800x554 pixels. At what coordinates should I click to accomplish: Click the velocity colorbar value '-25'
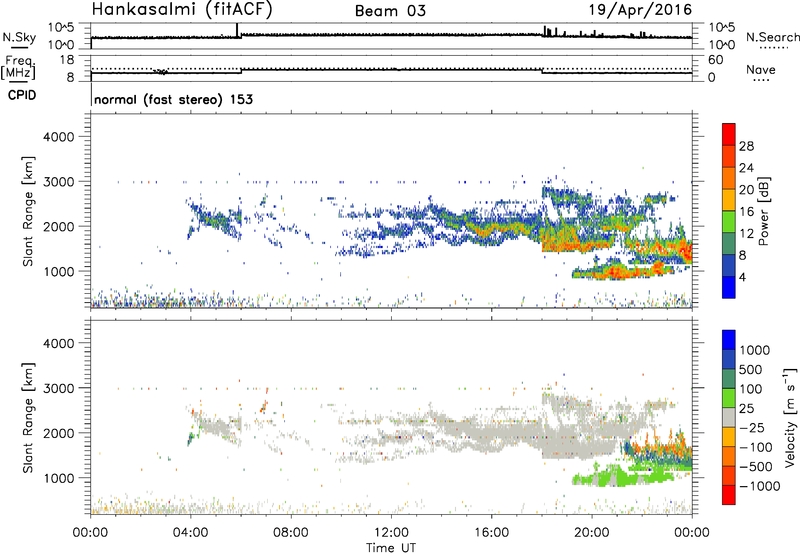click(x=752, y=427)
